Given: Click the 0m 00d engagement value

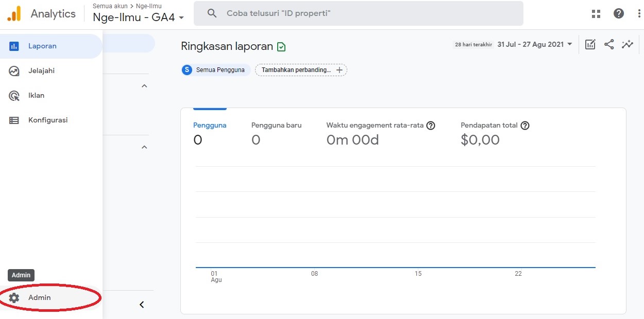Looking at the screenshot, I should coord(353,140).
